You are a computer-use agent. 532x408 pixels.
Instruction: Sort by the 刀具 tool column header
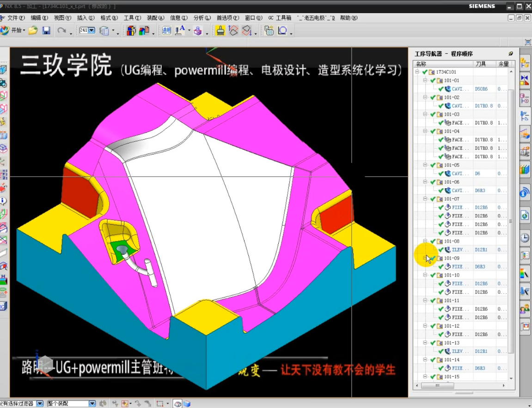(484, 64)
